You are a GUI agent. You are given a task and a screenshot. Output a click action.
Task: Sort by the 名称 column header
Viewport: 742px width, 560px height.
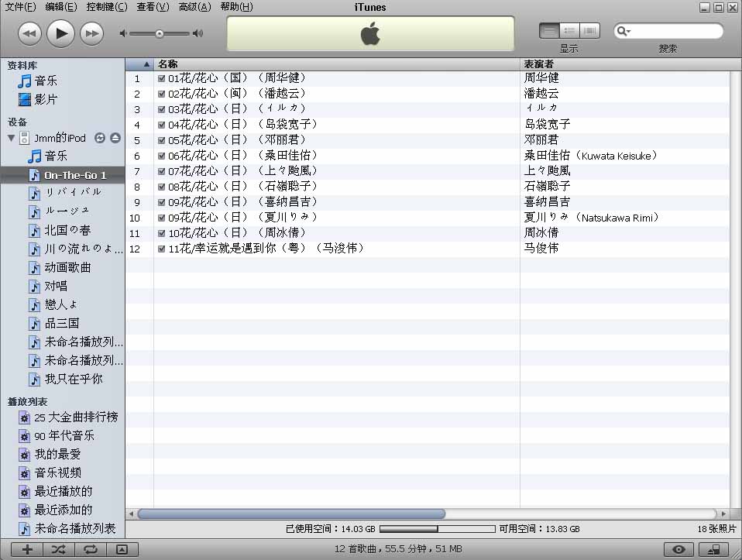coord(336,64)
